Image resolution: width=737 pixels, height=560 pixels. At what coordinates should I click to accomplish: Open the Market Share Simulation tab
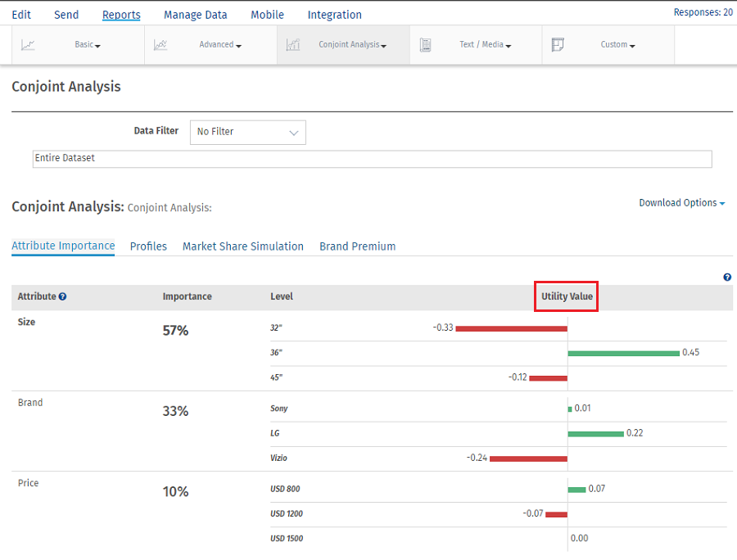pos(242,246)
